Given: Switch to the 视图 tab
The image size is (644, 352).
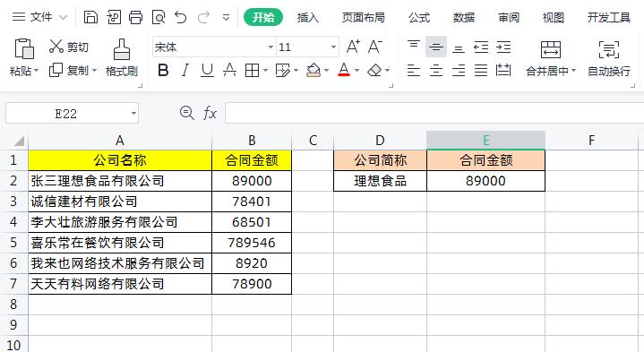Looking at the screenshot, I should (x=554, y=17).
